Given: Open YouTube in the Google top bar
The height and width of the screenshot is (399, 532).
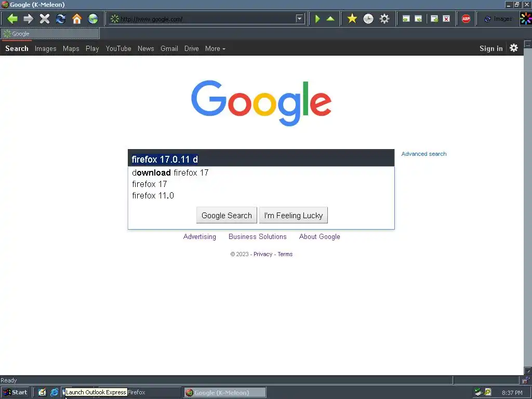Looking at the screenshot, I should tap(118, 48).
